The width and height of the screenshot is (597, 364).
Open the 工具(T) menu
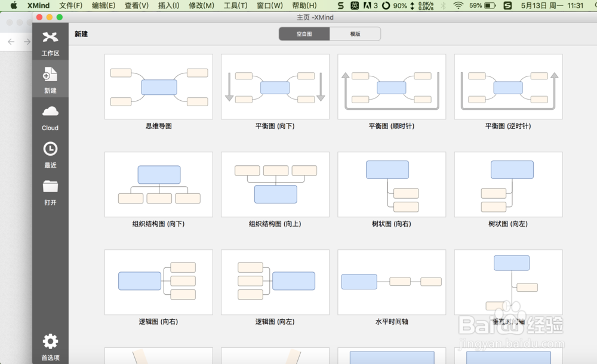[235, 6]
